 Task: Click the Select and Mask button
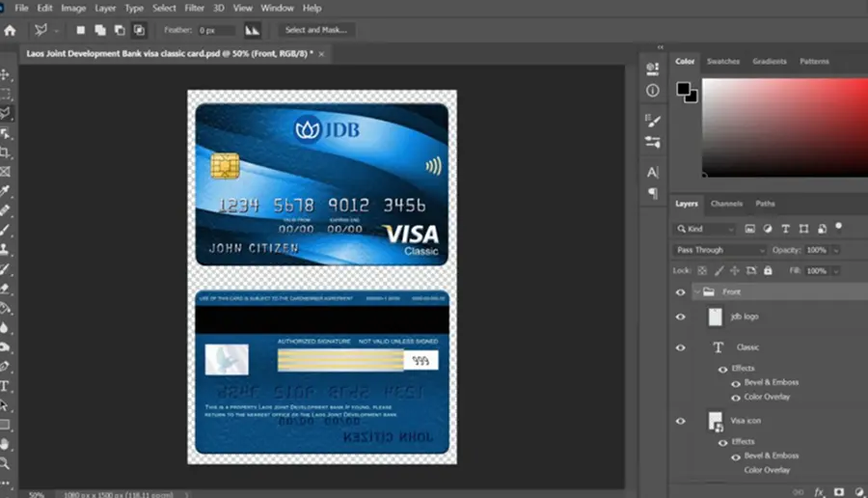click(316, 30)
